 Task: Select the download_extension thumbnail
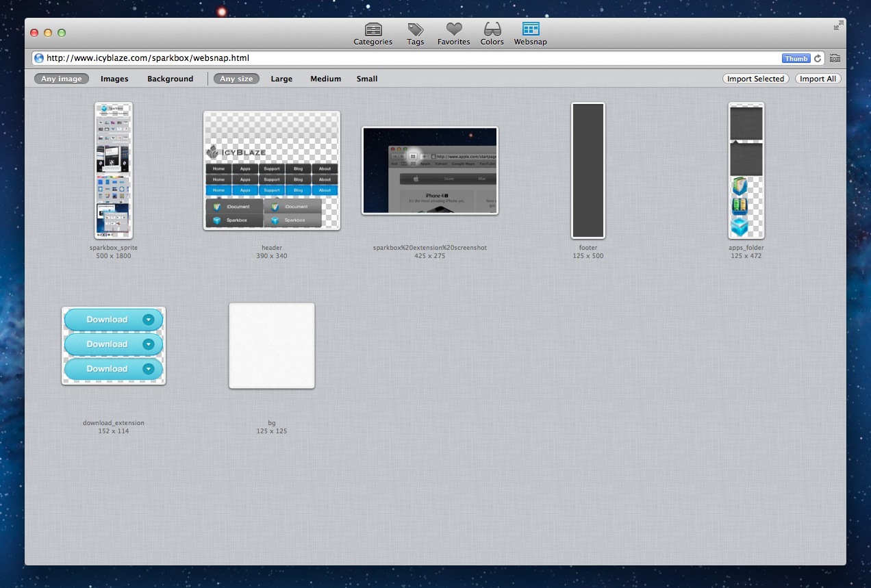(114, 346)
